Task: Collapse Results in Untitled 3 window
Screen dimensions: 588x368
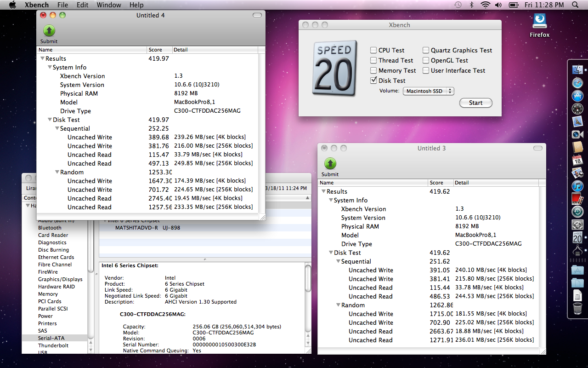Action: [324, 191]
